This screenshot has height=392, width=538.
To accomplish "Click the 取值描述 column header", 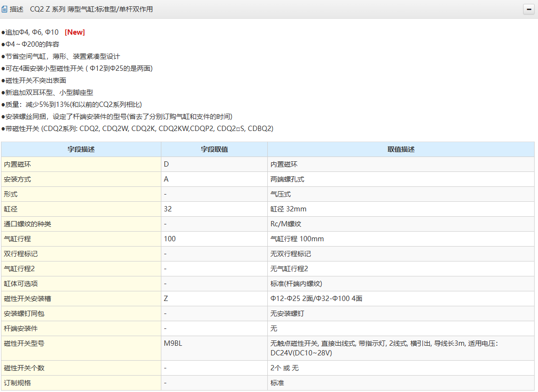I will click(x=401, y=149).
